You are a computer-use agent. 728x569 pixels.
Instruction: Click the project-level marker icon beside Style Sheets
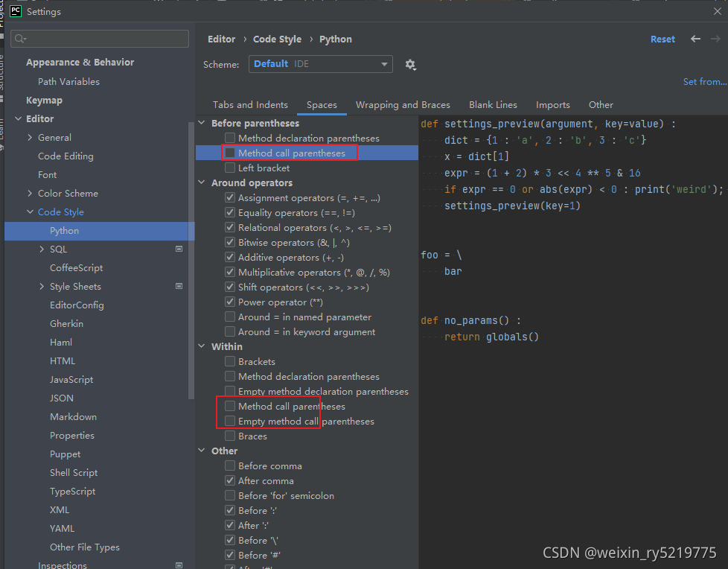point(179,286)
